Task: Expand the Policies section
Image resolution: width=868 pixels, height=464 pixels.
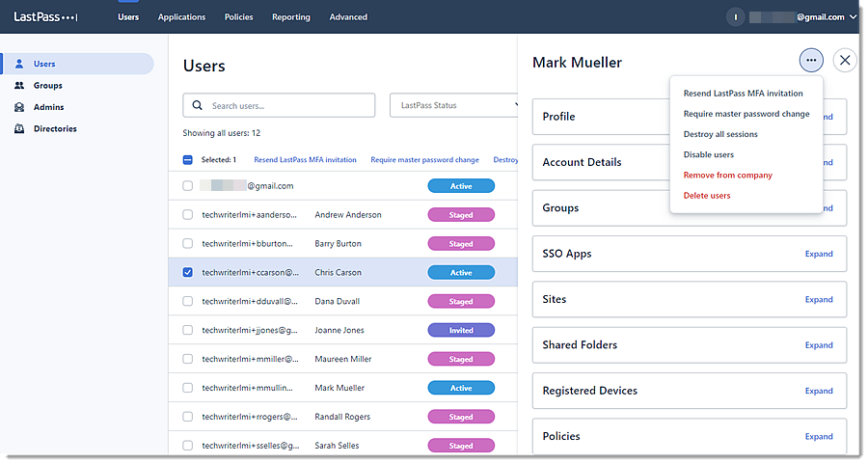Action: [x=819, y=436]
